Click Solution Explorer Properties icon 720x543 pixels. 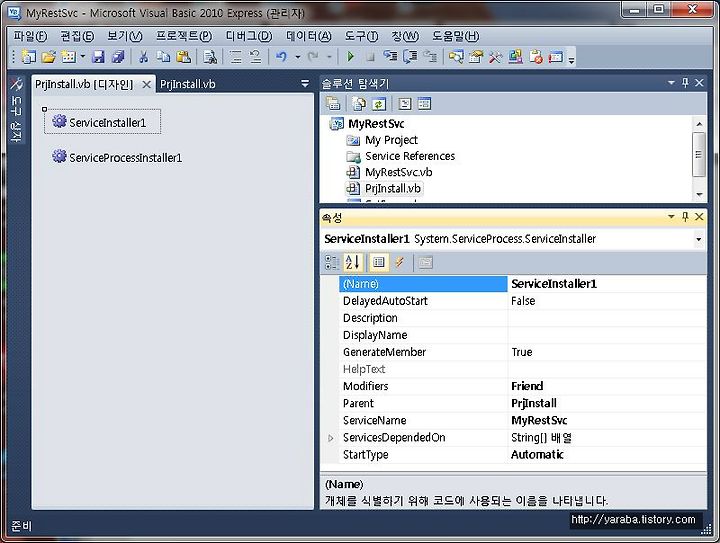[333, 104]
